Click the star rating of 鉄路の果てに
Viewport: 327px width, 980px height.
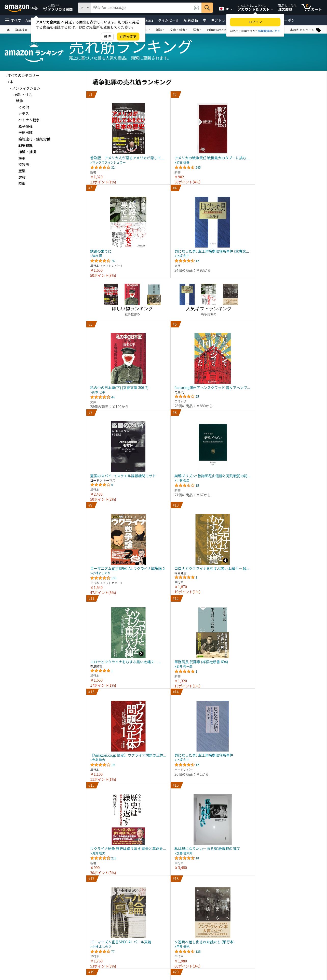pyautogui.click(x=100, y=261)
